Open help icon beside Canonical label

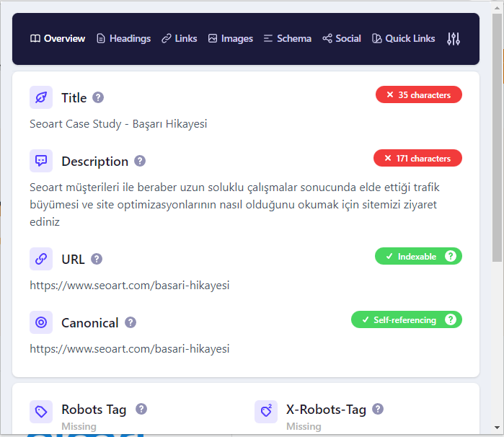(x=131, y=322)
